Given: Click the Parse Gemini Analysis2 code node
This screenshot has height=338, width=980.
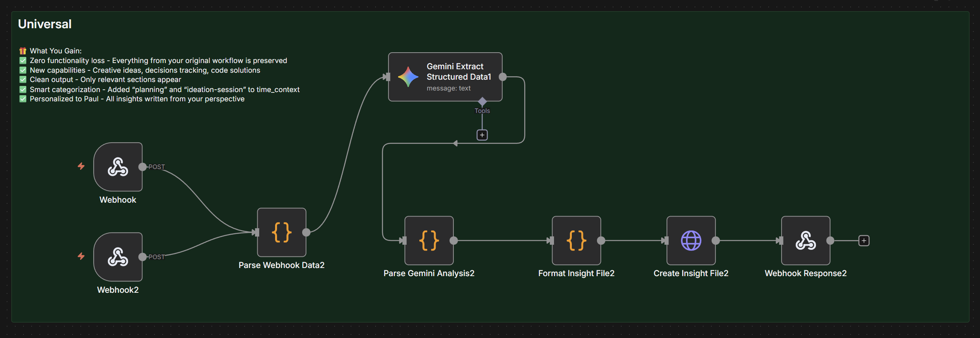Looking at the screenshot, I should 429,241.
